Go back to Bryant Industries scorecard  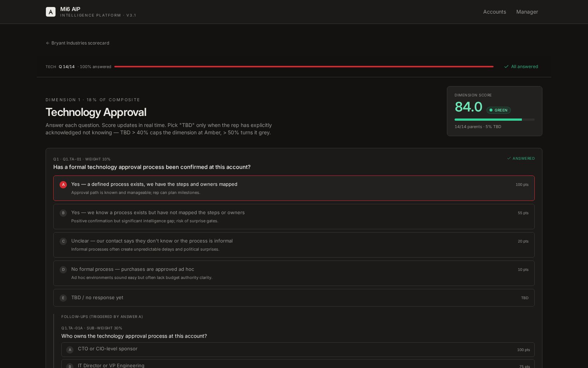click(x=80, y=43)
